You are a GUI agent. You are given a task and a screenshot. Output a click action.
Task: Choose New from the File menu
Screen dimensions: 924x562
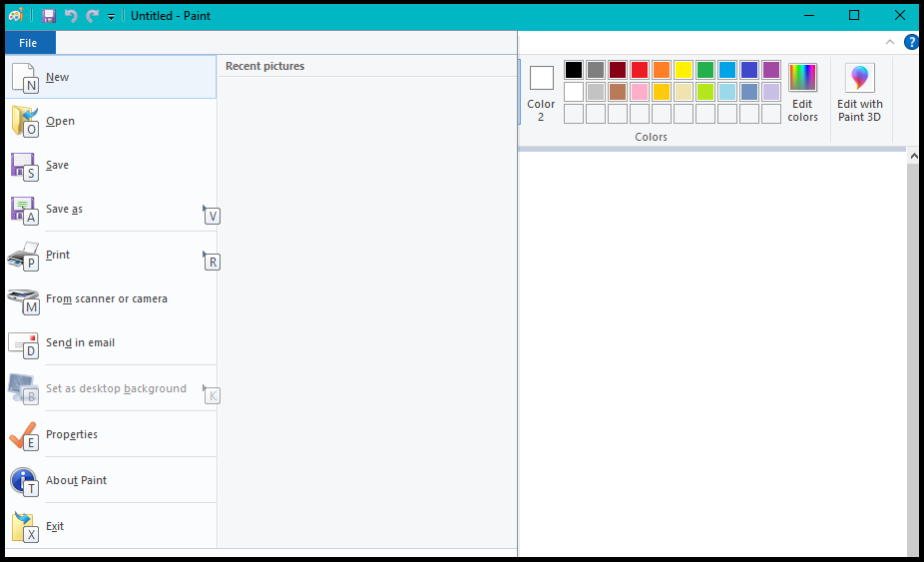click(111, 77)
